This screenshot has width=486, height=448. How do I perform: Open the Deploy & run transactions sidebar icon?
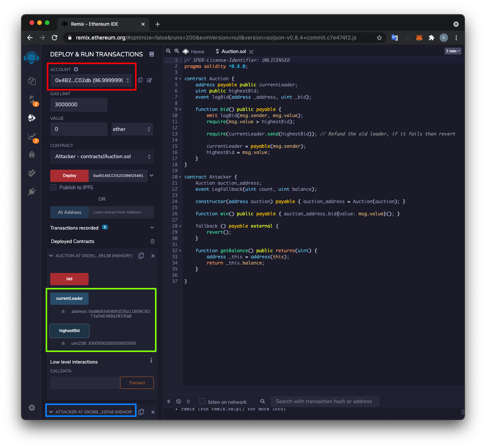[x=32, y=118]
